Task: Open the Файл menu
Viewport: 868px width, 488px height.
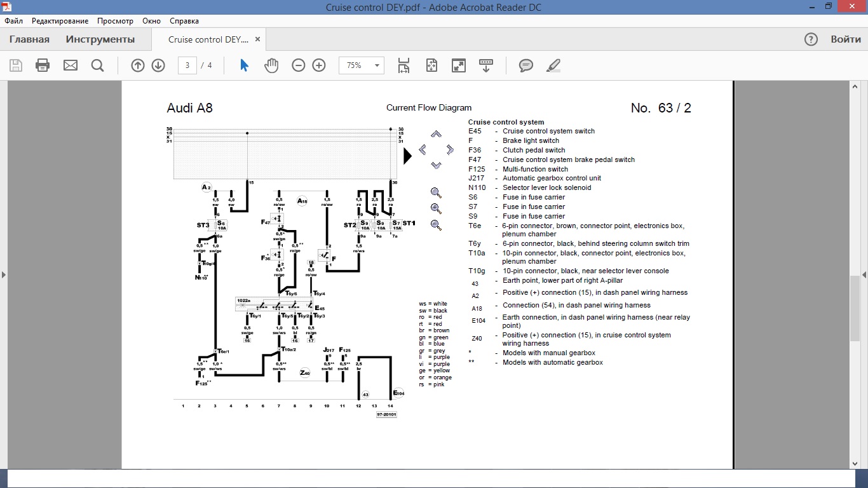Action: tap(13, 21)
